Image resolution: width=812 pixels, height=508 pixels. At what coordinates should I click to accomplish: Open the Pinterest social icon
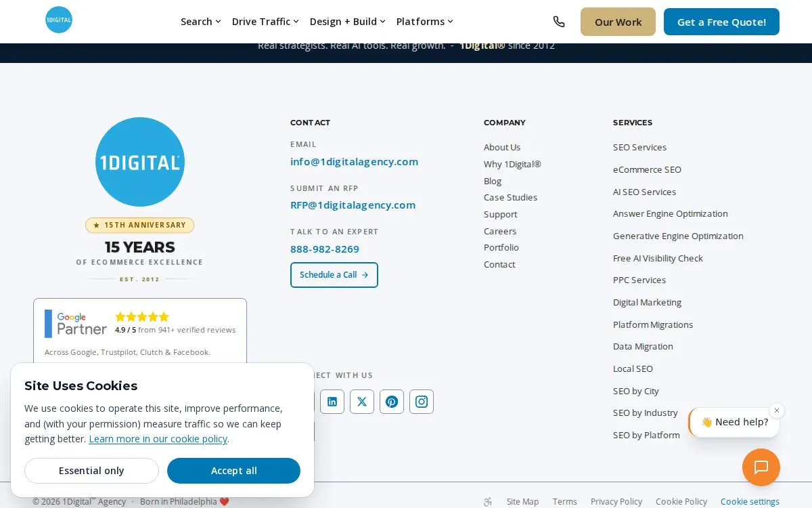click(x=392, y=402)
